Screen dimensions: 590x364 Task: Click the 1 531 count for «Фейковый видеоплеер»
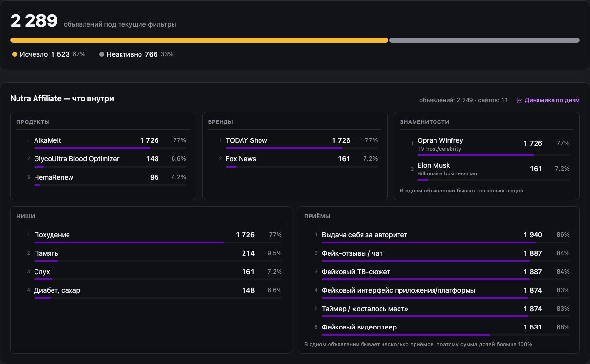(533, 327)
